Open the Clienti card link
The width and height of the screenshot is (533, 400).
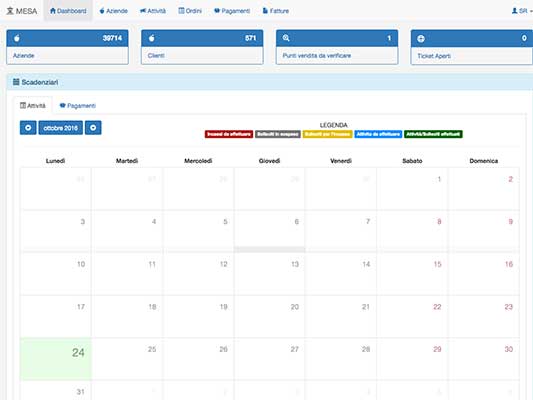click(x=156, y=55)
